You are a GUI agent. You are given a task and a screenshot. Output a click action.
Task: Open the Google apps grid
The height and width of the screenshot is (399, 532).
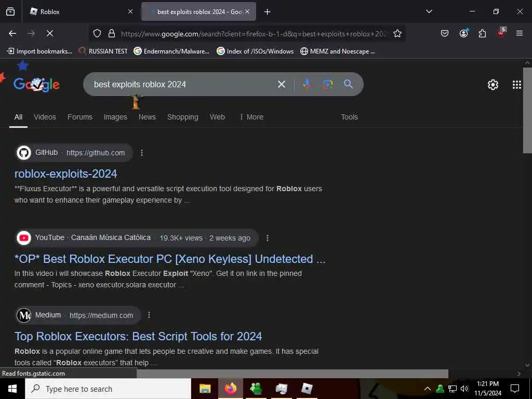pos(517,85)
